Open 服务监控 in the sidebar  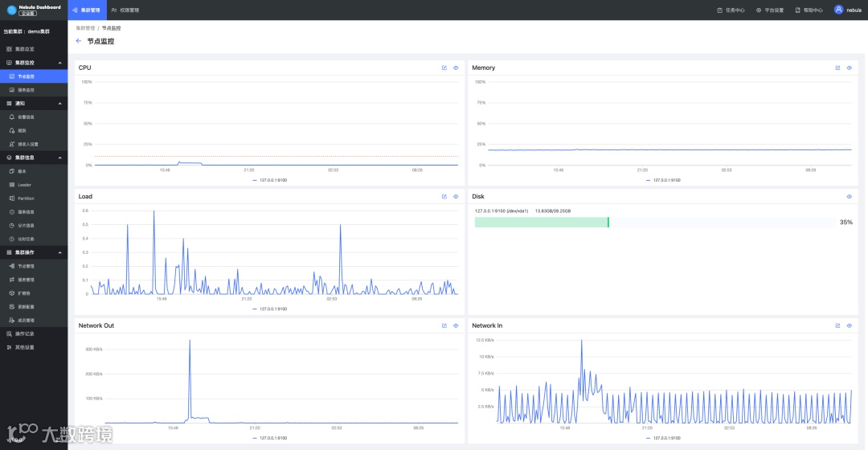tap(34, 90)
